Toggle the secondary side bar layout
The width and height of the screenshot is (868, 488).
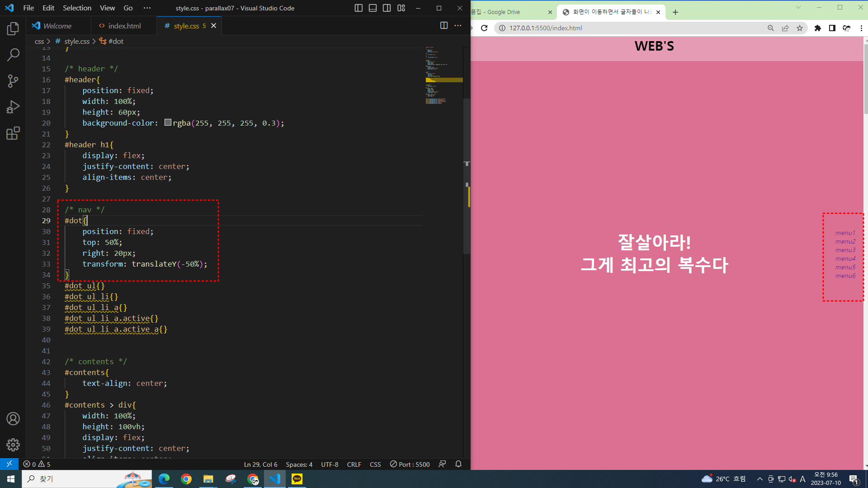387,8
